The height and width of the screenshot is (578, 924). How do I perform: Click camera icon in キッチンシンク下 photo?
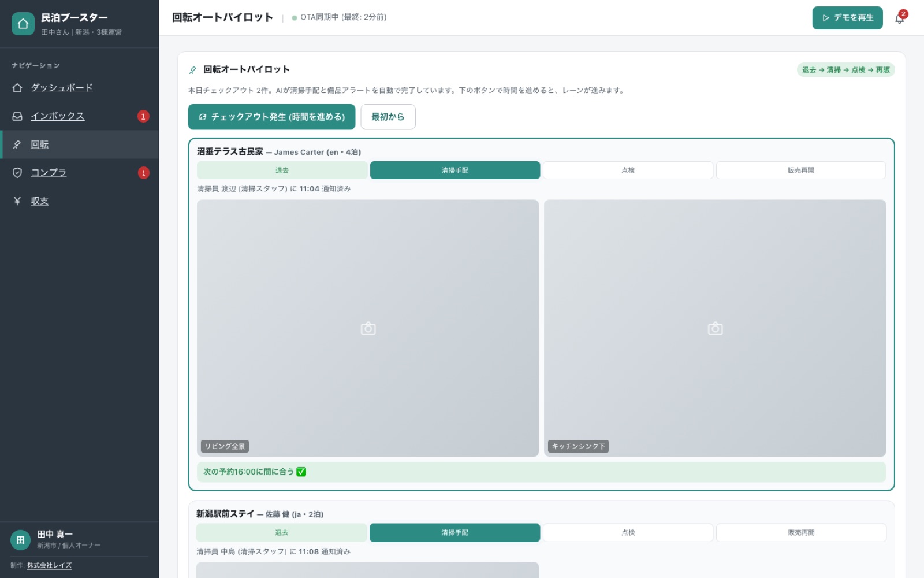(715, 328)
